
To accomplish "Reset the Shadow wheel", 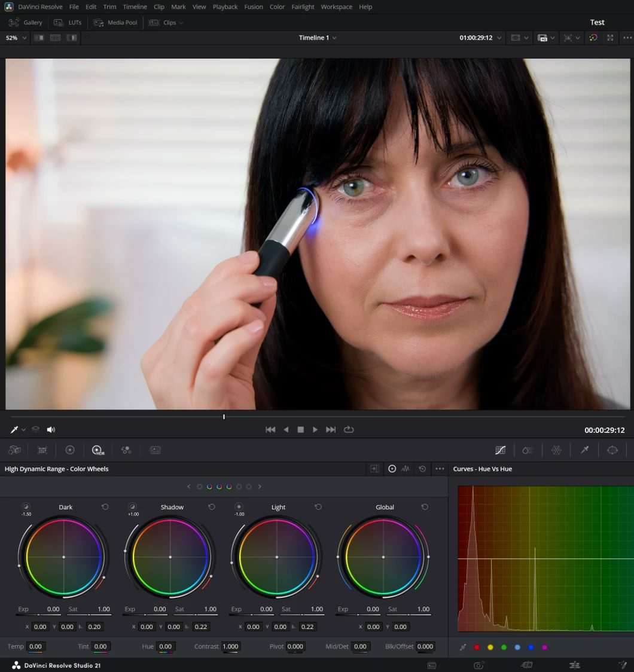I will point(211,507).
